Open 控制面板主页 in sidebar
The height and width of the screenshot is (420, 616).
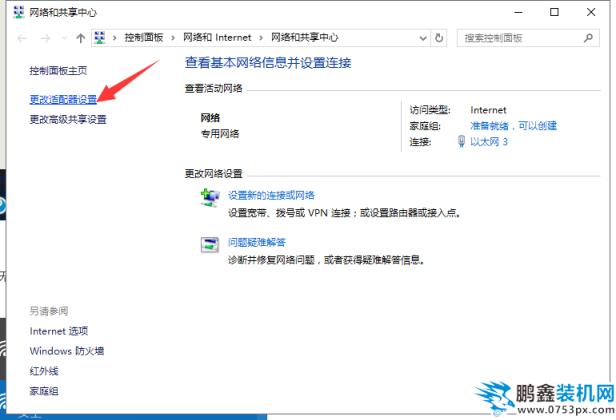[58, 71]
